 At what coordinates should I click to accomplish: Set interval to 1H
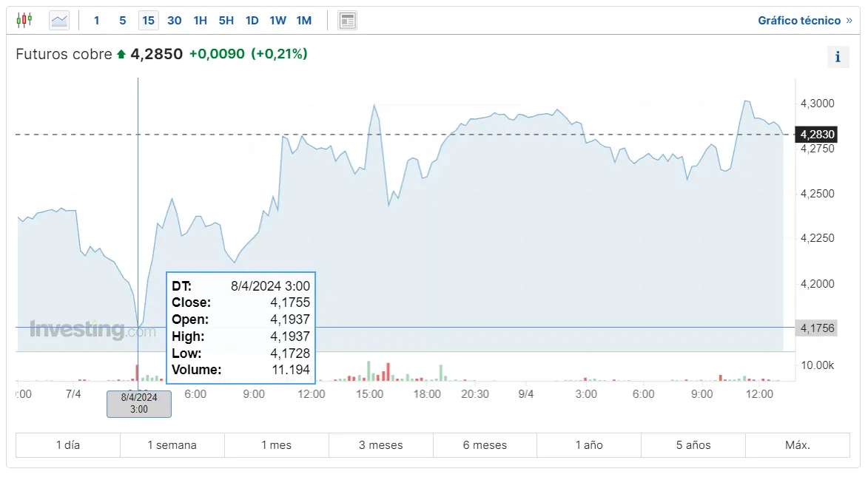click(x=201, y=20)
